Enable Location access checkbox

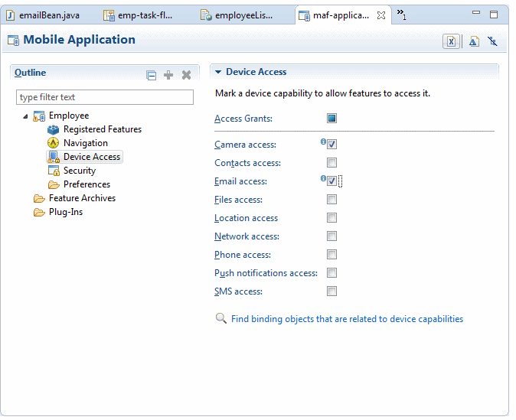tap(331, 218)
